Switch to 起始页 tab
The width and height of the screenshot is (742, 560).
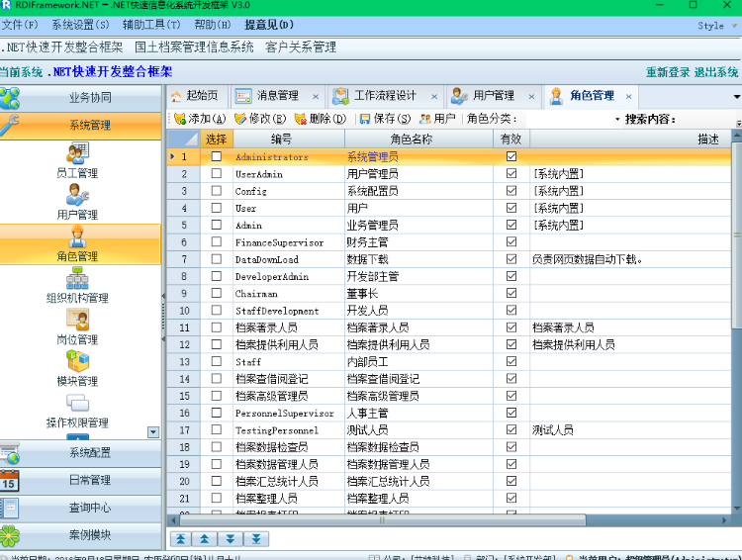pyautogui.click(x=197, y=96)
